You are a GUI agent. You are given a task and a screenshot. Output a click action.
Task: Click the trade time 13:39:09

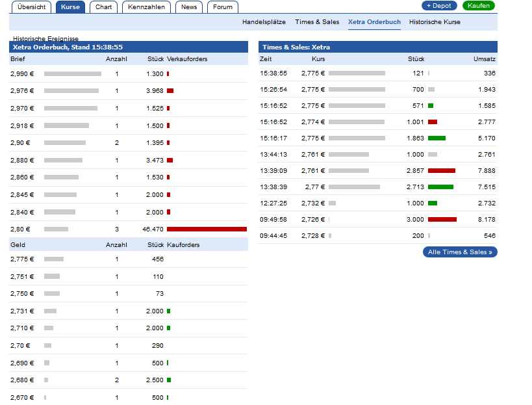pyautogui.click(x=273, y=171)
